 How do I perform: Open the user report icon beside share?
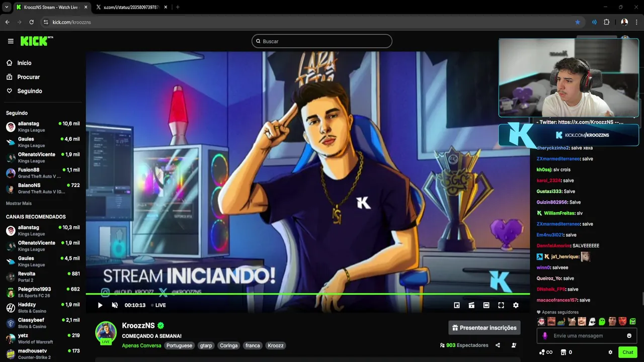click(514, 345)
